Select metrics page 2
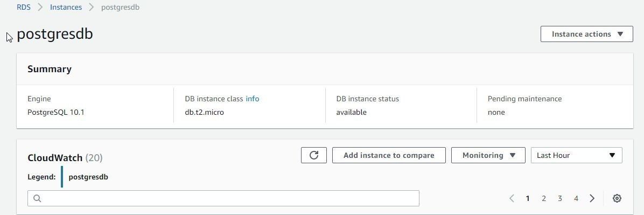This screenshot has height=215, width=644. pyautogui.click(x=544, y=198)
